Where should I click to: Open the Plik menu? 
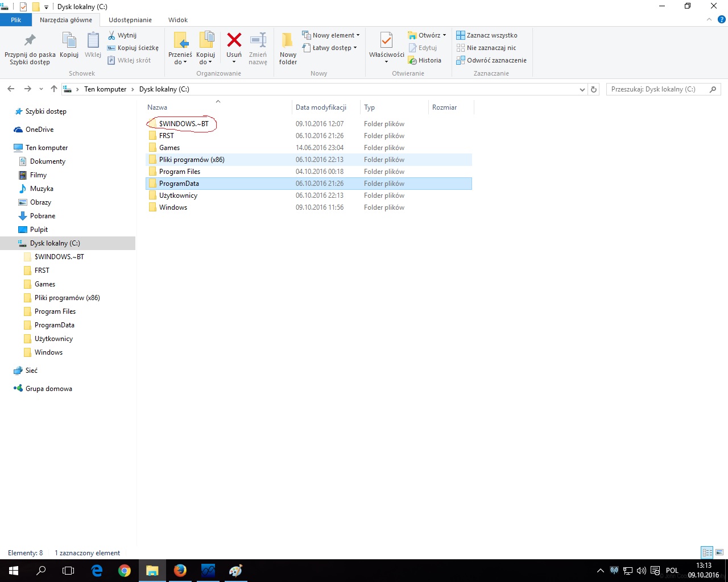click(16, 20)
